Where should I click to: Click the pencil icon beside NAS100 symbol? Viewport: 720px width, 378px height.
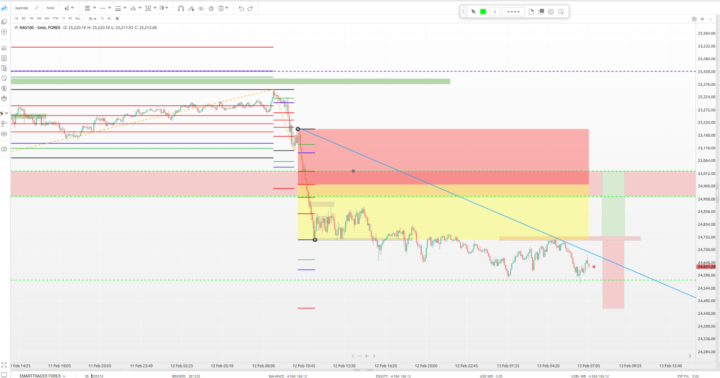click(37, 8)
